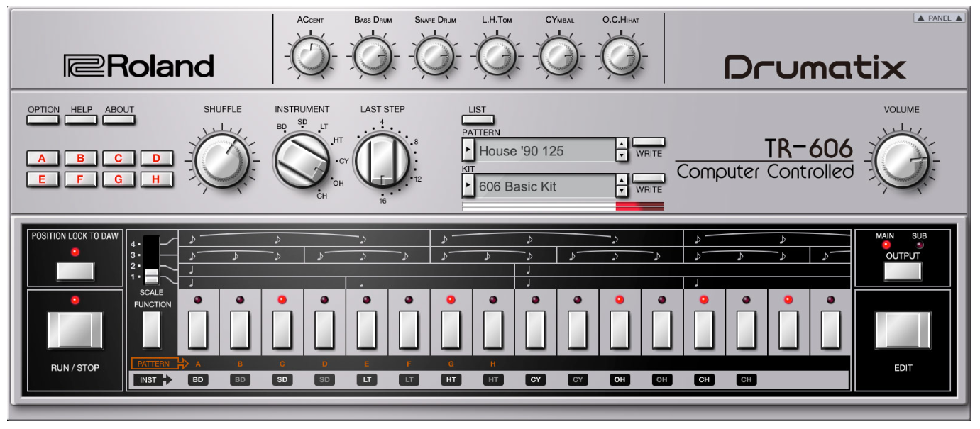Viewport: 980px width, 429px height.
Task: Toggle step 3 button labeled C / SD
Action: click(282, 329)
